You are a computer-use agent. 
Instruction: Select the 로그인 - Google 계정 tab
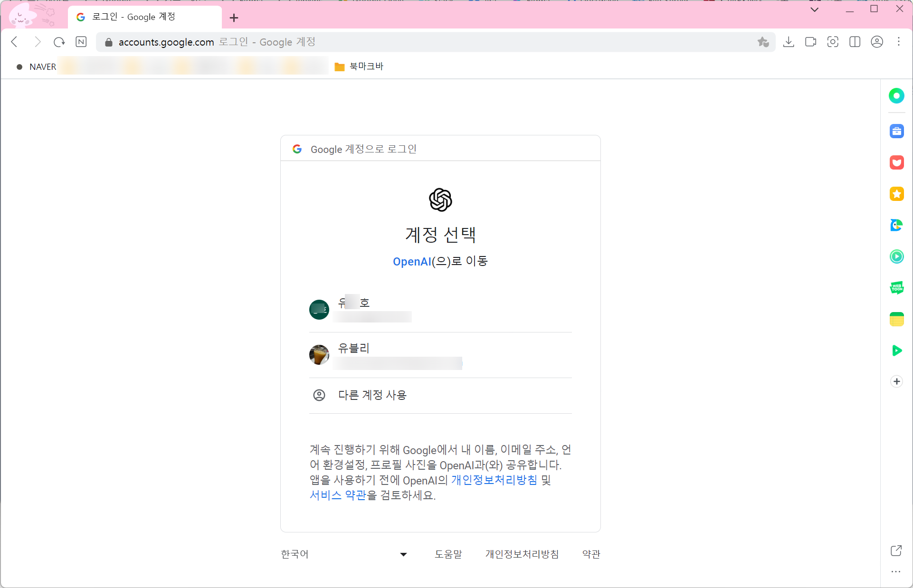(143, 17)
